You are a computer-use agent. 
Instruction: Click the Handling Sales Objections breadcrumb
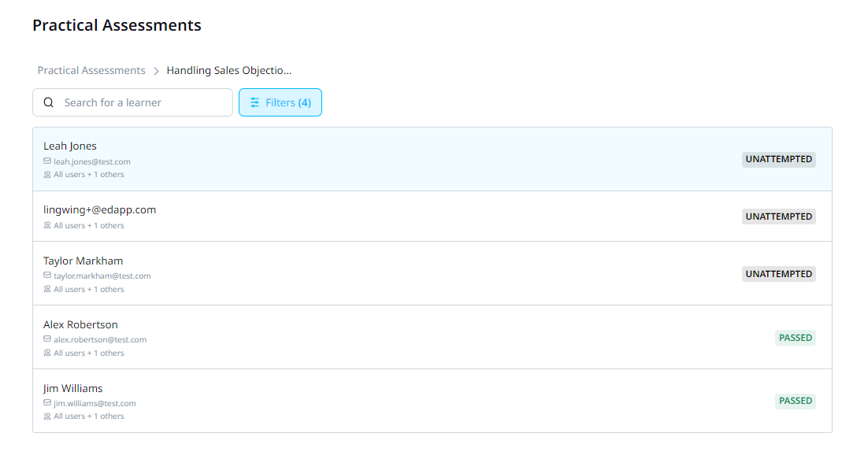pyautogui.click(x=229, y=71)
